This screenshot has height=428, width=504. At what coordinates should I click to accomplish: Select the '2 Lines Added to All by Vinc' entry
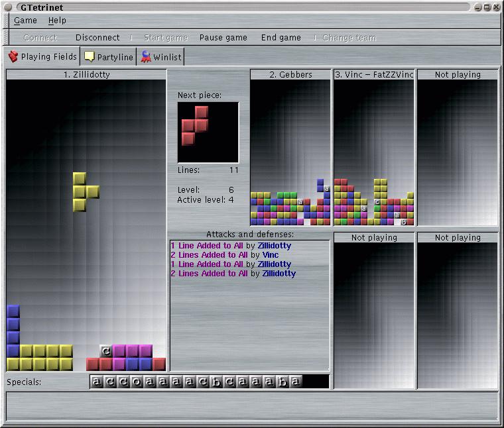pos(224,255)
